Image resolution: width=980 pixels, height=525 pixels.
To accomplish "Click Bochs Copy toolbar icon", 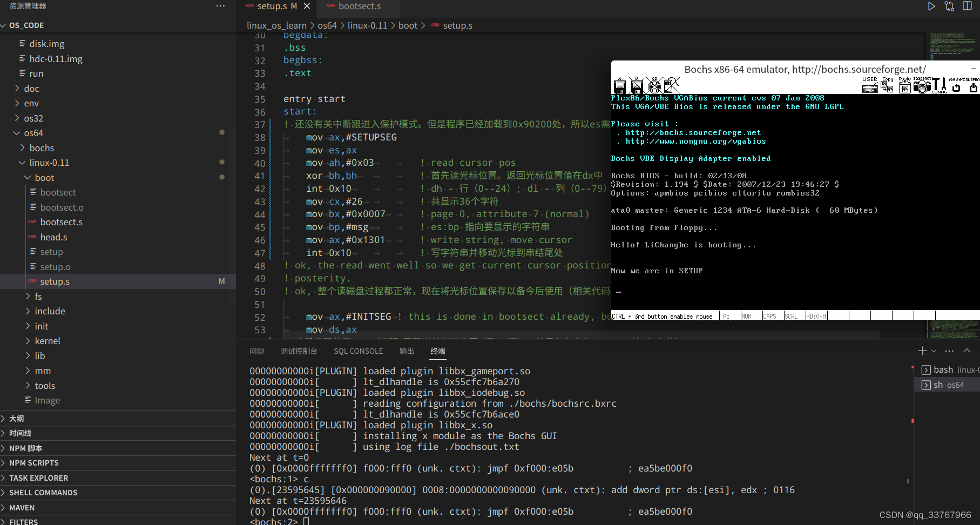I will click(887, 85).
